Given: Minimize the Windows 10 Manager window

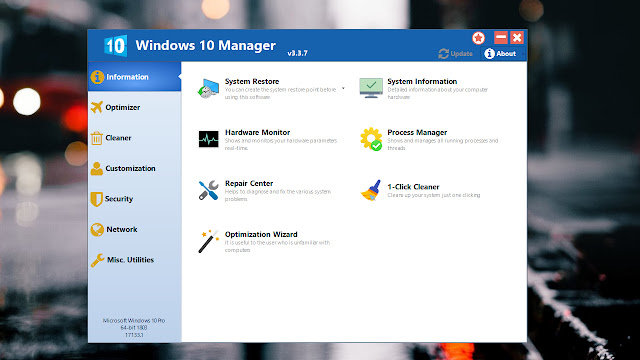Looking at the screenshot, I should click(501, 38).
